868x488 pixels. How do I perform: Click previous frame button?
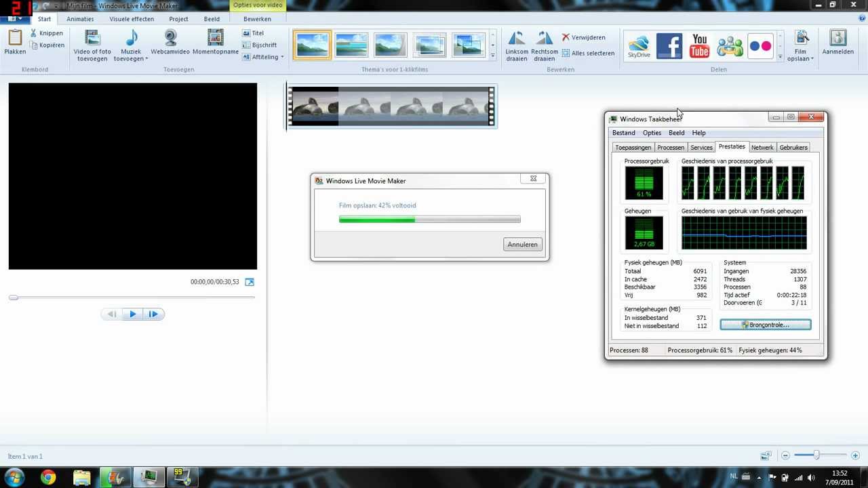tap(112, 314)
